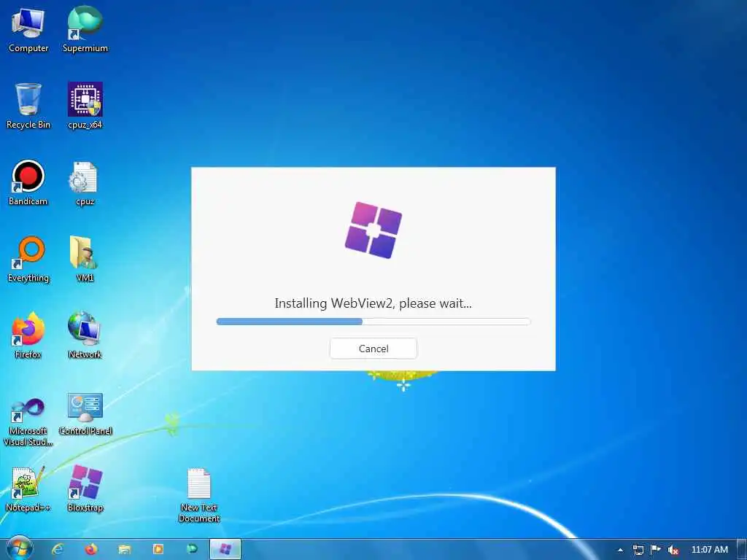This screenshot has height=560, width=747.
Task: Open Windows Media Player from the taskbar
Action: [158, 550]
